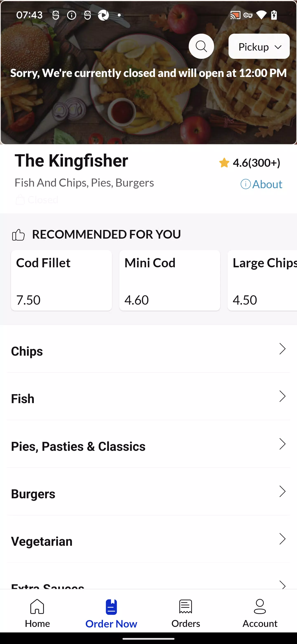297x644 pixels.
Task: Tap the search magnifier icon
Action: point(201,46)
